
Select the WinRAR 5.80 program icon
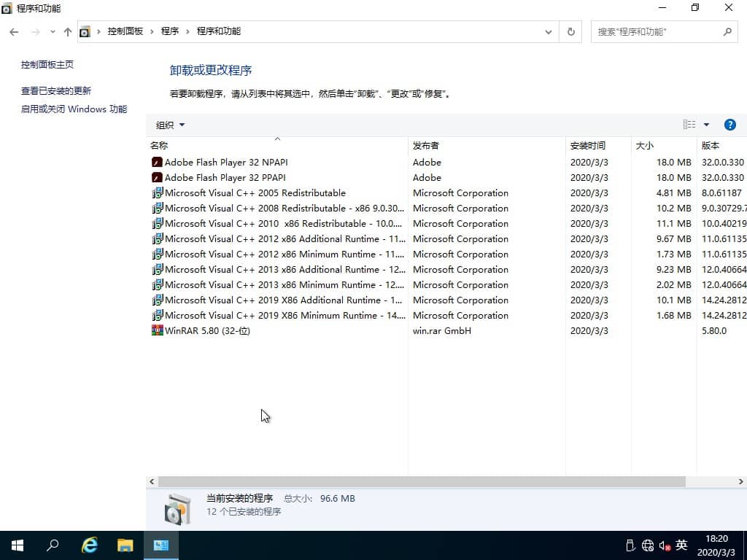click(157, 330)
